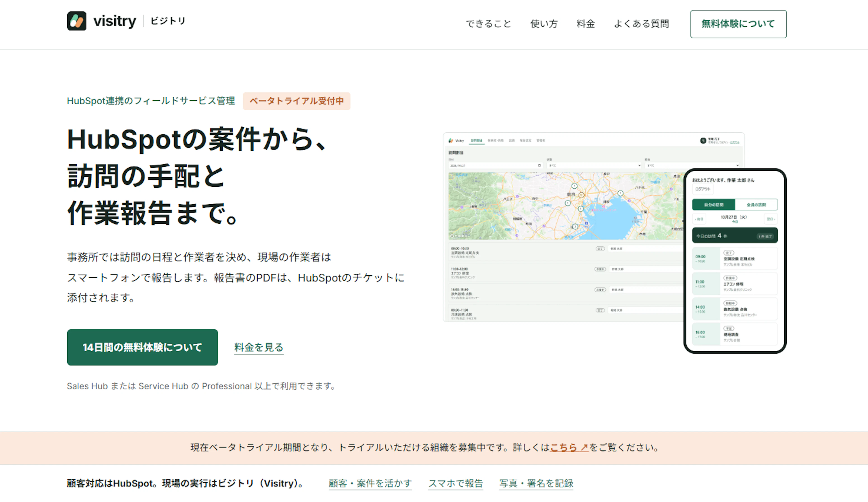Click the user avatar icon in dashboard mockup
Screen dimensions: 868x502
703,141
